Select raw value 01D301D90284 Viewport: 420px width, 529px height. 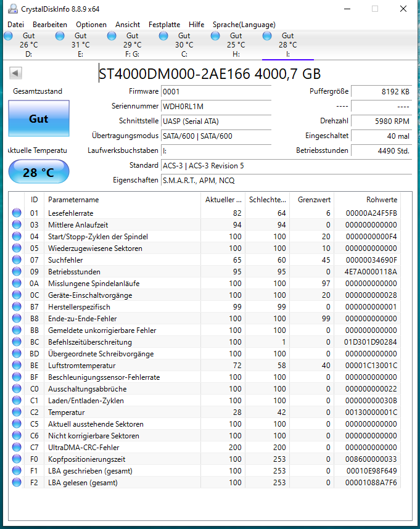(x=371, y=342)
